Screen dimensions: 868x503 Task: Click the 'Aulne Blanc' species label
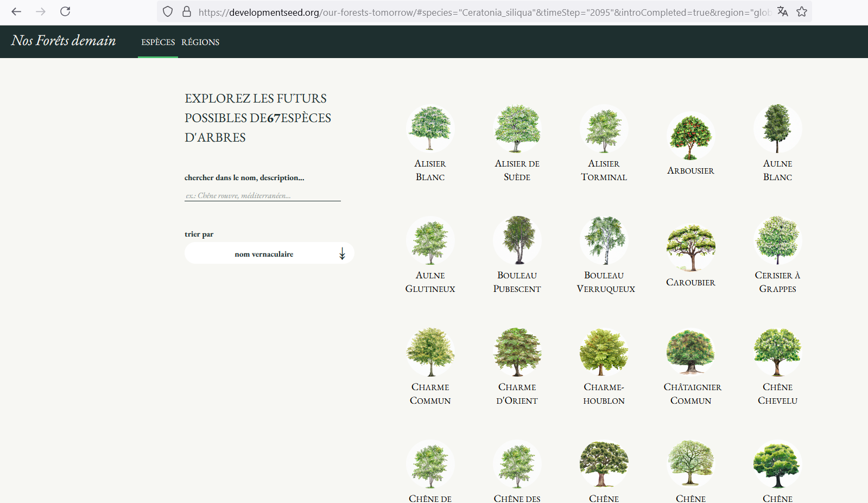(x=778, y=170)
